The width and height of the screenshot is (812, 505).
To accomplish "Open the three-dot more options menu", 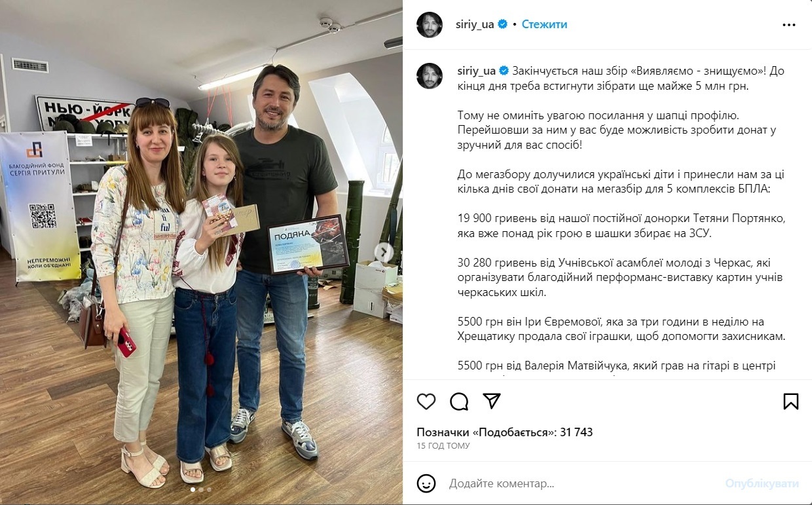I will (789, 25).
